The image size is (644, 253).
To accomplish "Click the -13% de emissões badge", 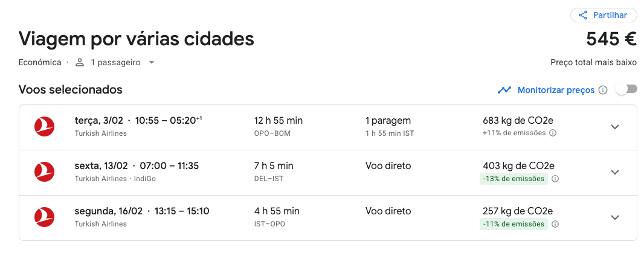I will pyautogui.click(x=514, y=179).
